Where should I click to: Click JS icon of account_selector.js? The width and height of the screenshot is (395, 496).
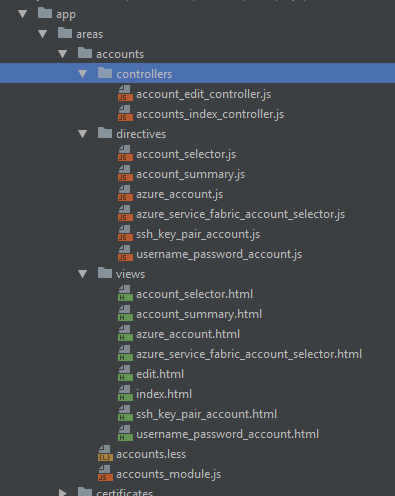[x=125, y=153]
